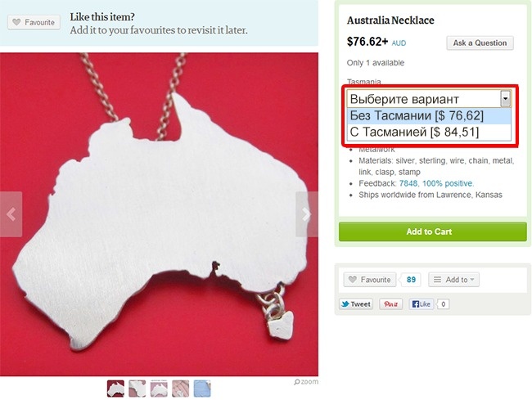
Task: Favourite the item using lower heart button
Action: pos(370,280)
